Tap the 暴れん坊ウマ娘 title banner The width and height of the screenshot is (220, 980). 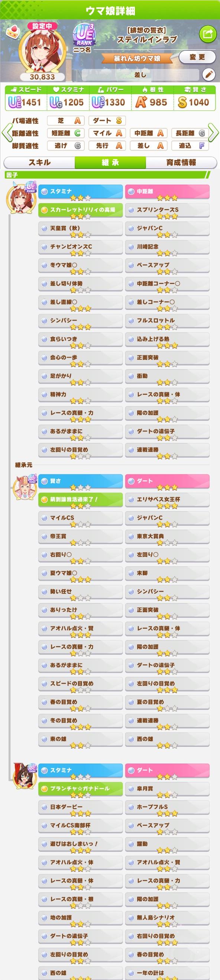[x=137, y=58]
